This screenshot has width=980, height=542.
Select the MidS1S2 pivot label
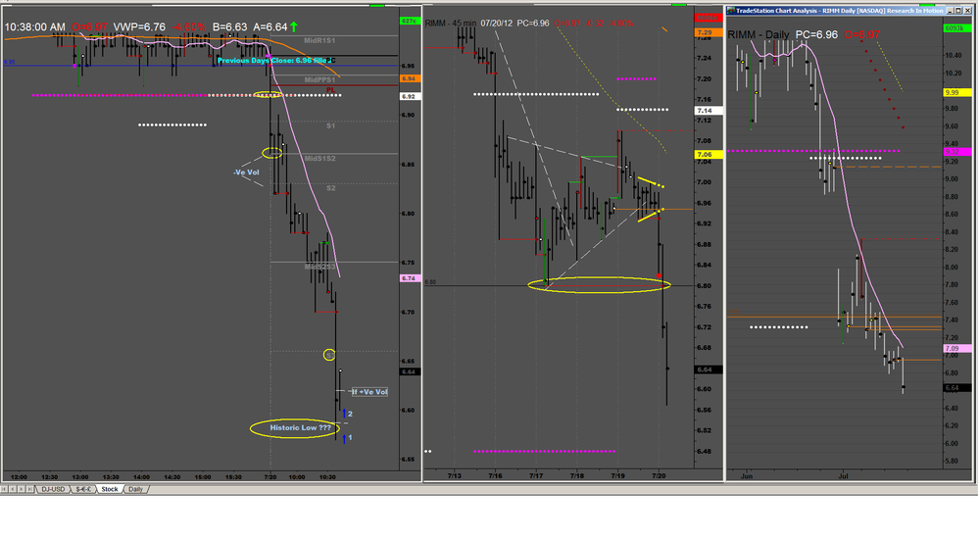pyautogui.click(x=319, y=159)
